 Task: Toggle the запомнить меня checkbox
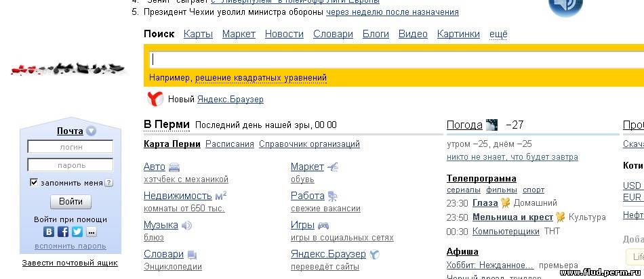click(34, 183)
